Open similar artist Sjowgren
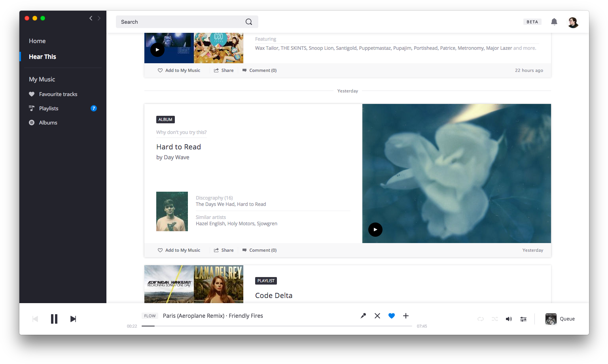 [x=267, y=224]
